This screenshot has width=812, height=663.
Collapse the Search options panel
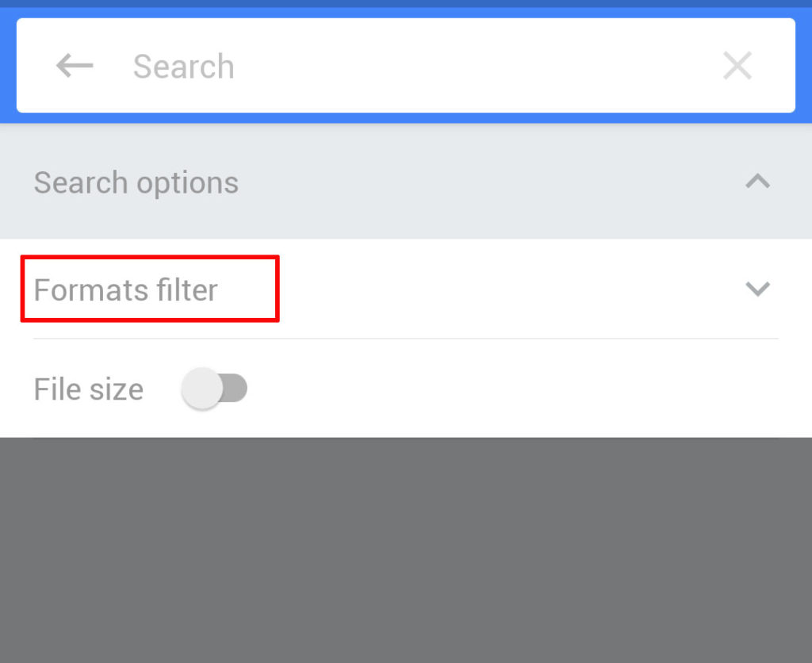[758, 182]
